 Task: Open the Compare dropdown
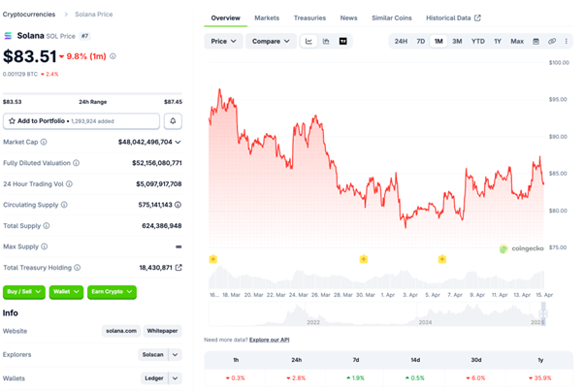coord(270,42)
